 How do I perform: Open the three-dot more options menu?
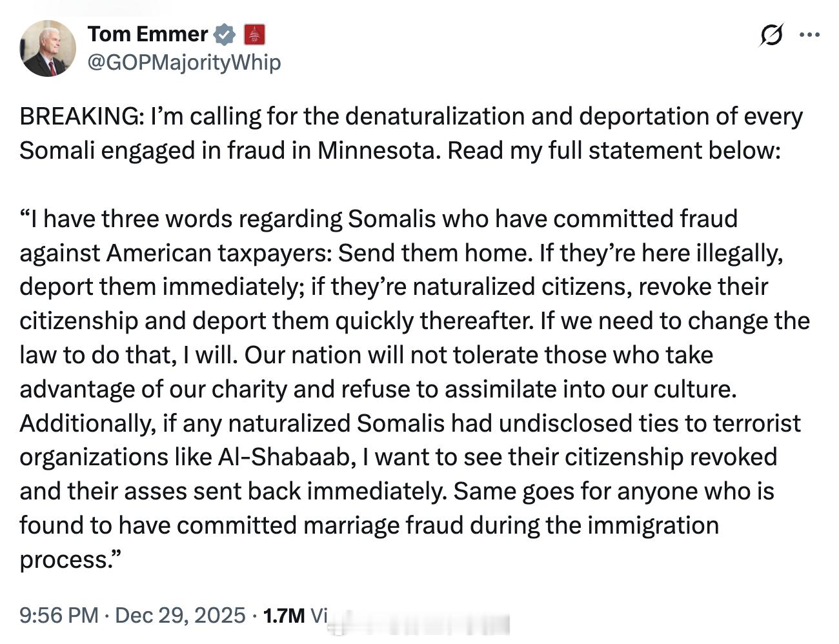809,35
